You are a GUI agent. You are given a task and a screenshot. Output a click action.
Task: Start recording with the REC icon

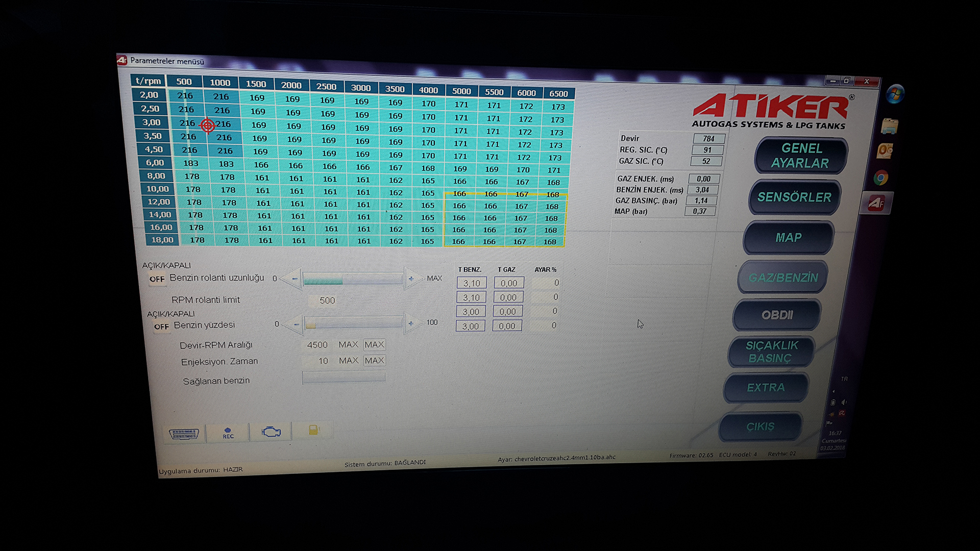228,433
